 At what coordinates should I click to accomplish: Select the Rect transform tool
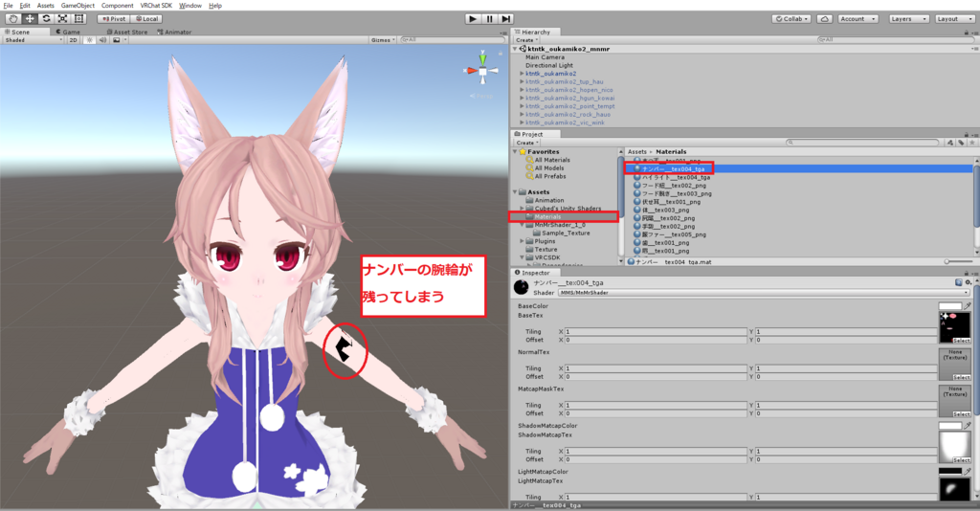click(x=78, y=19)
